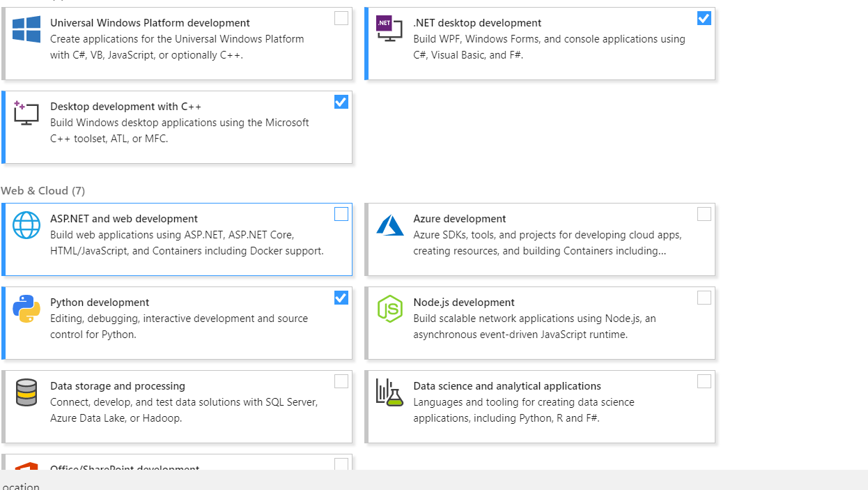This screenshot has height=490, width=868.
Task: Tick the Azure development checkbox
Action: coord(704,214)
